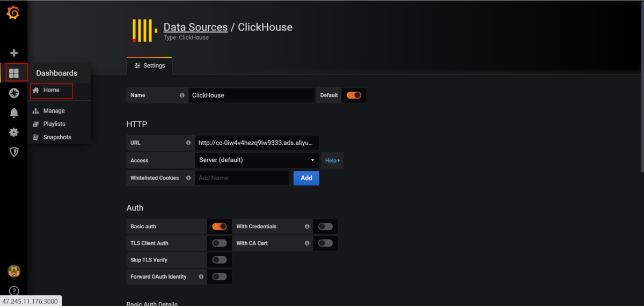Enable the With Credentials switch
Viewport: 644px width, 306px height.
[325, 227]
